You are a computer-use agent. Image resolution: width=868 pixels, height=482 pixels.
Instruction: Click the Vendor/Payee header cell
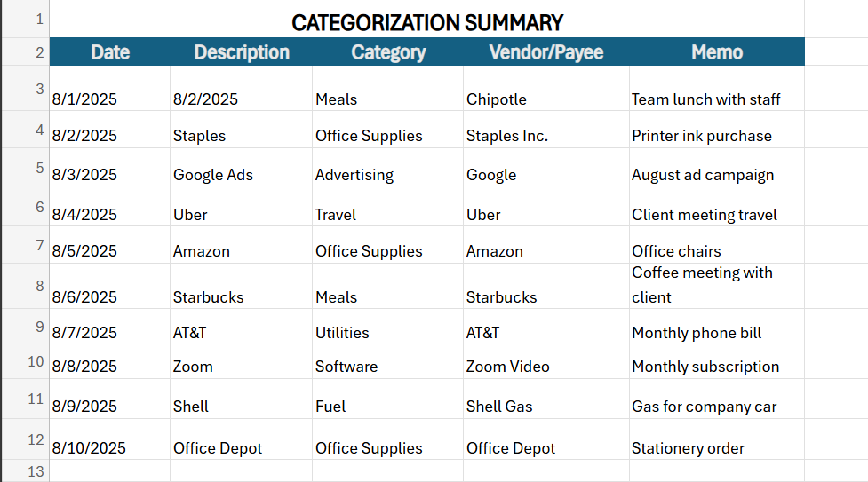(x=545, y=52)
